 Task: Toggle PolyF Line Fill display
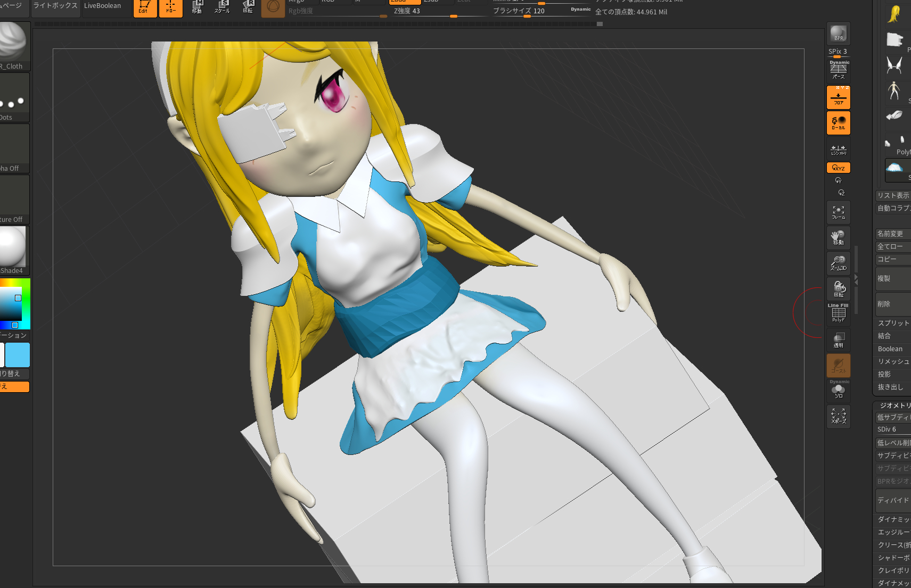point(839,313)
